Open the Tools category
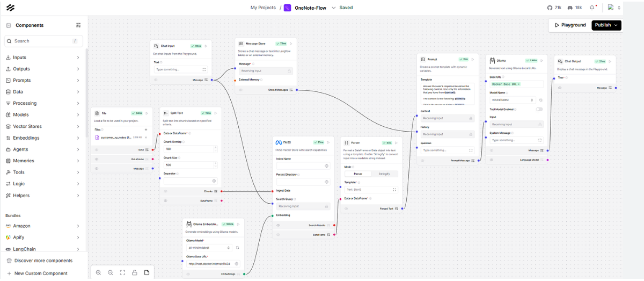This screenshot has width=644, height=281. tap(43, 172)
